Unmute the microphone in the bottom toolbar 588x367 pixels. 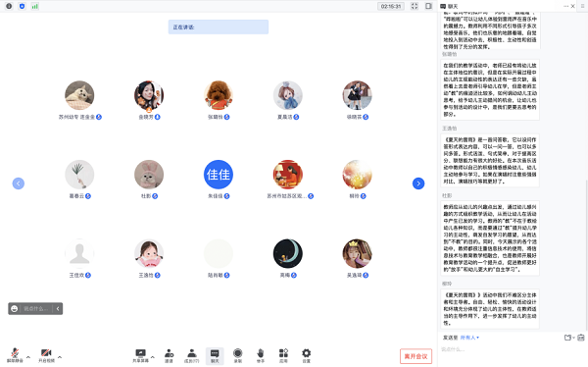click(x=15, y=354)
